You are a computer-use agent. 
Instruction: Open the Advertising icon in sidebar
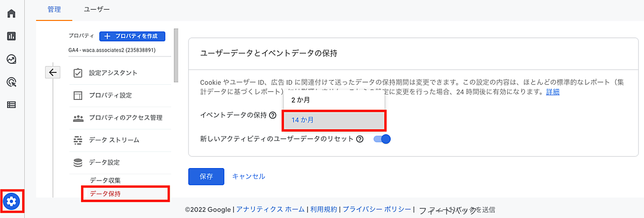click(x=11, y=82)
